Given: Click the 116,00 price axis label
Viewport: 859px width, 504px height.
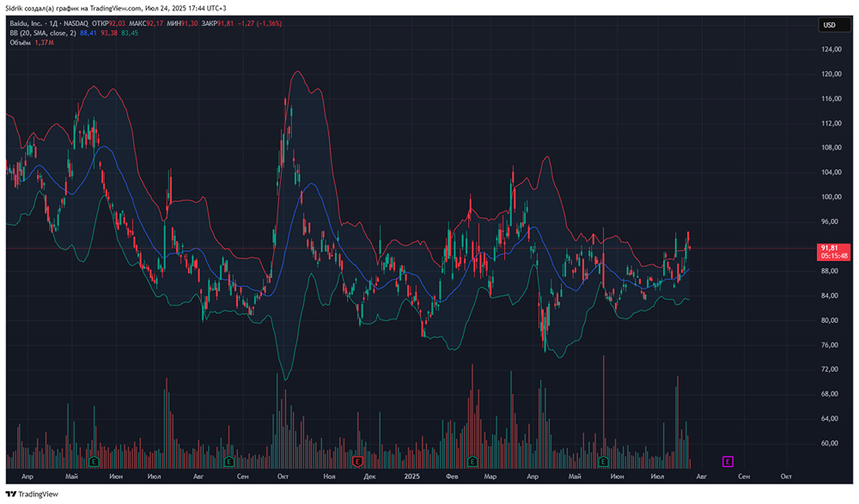Looking at the screenshot, I should click(831, 99).
